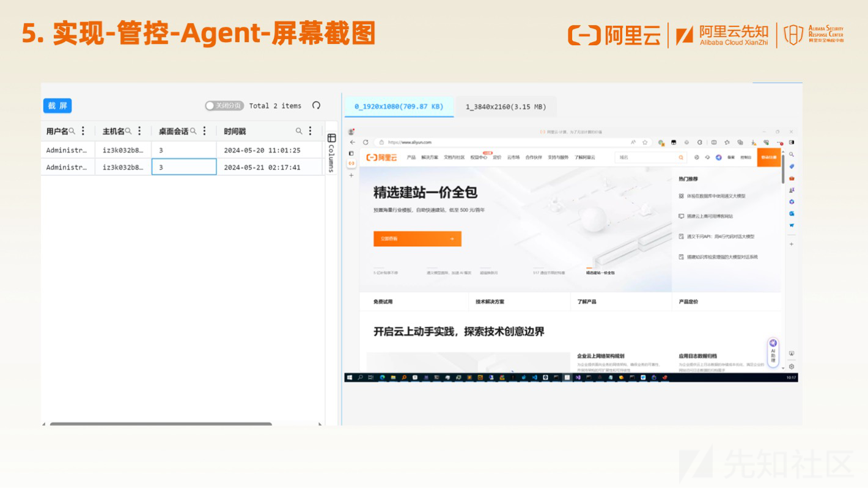The height and width of the screenshot is (488, 868).
Task: Click the orange login button at the page's top right
Action: [769, 157]
